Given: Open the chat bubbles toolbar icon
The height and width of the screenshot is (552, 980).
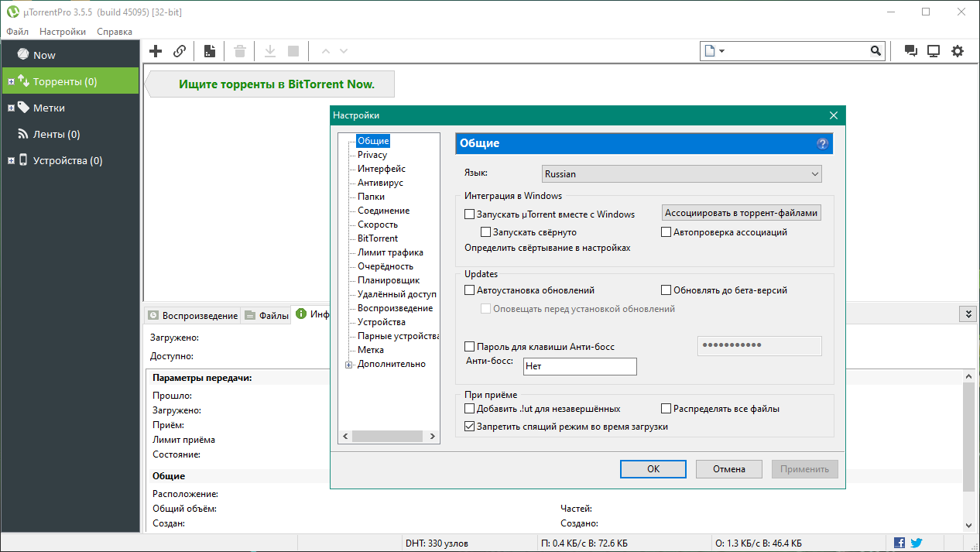Looking at the screenshot, I should pyautogui.click(x=911, y=51).
